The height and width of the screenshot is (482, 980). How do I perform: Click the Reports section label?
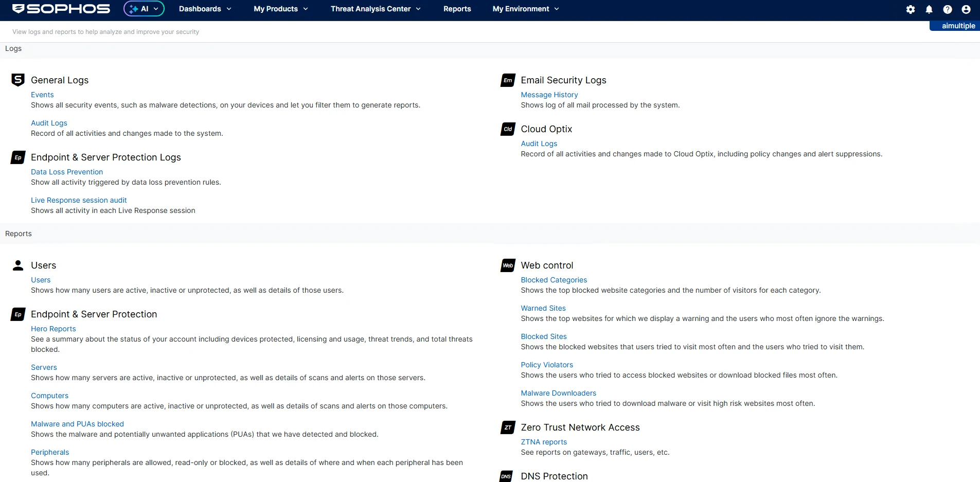point(19,234)
